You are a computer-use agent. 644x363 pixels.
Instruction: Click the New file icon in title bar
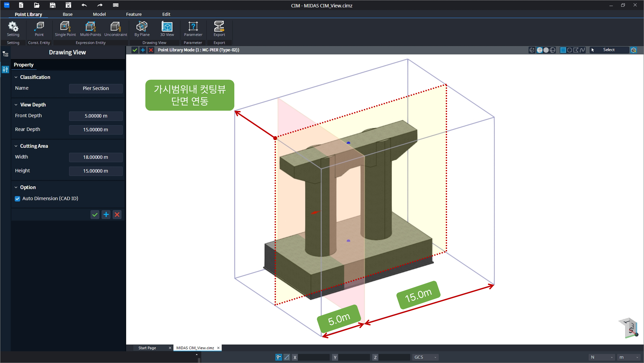click(x=21, y=5)
